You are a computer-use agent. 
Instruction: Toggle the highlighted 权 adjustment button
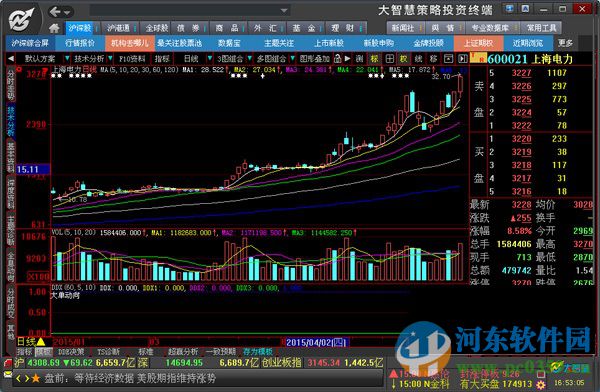click(x=404, y=59)
